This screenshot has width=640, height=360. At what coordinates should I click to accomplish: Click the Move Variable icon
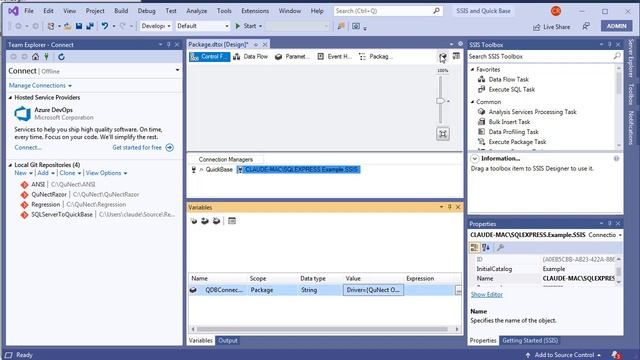(x=205, y=221)
